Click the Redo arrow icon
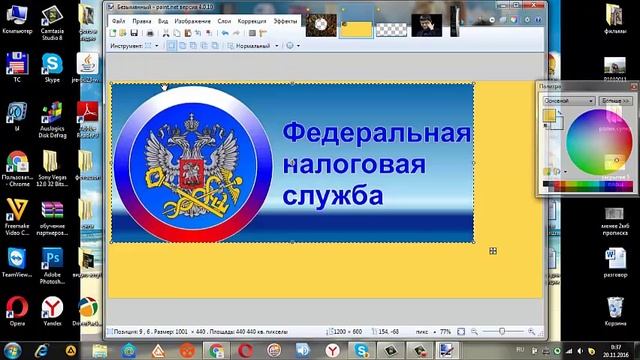The height and width of the screenshot is (360, 640). pyautogui.click(x=236, y=33)
